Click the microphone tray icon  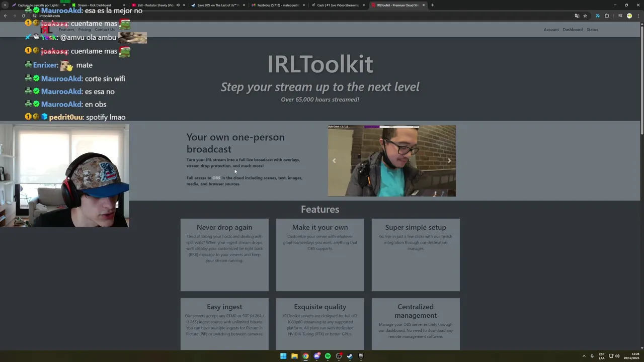(592, 356)
